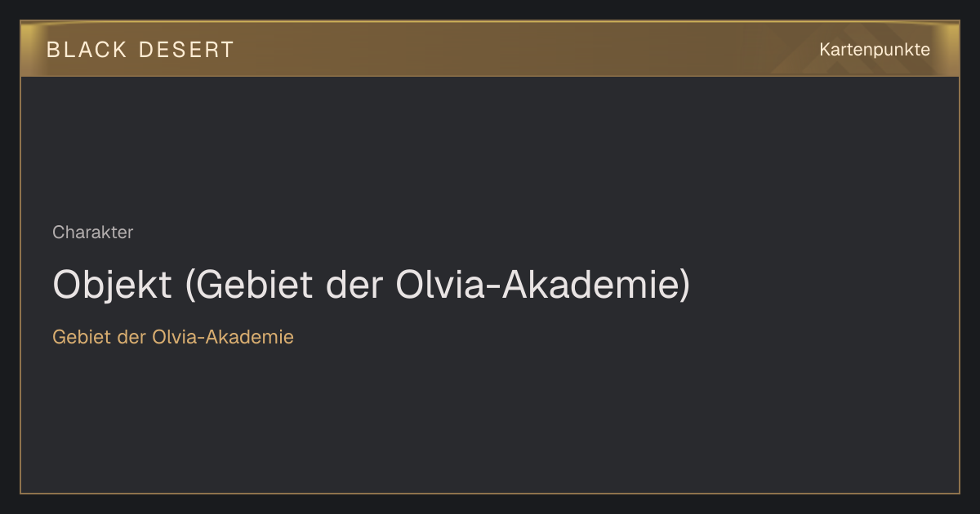Image resolution: width=980 pixels, height=514 pixels.
Task: Click the empty dark area below the gold subtitle
Action: [490, 420]
